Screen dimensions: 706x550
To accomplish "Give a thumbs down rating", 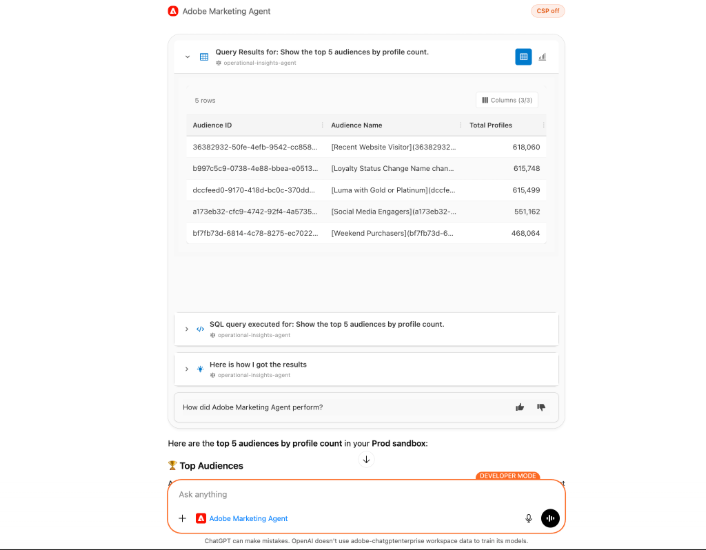I will coord(541,407).
